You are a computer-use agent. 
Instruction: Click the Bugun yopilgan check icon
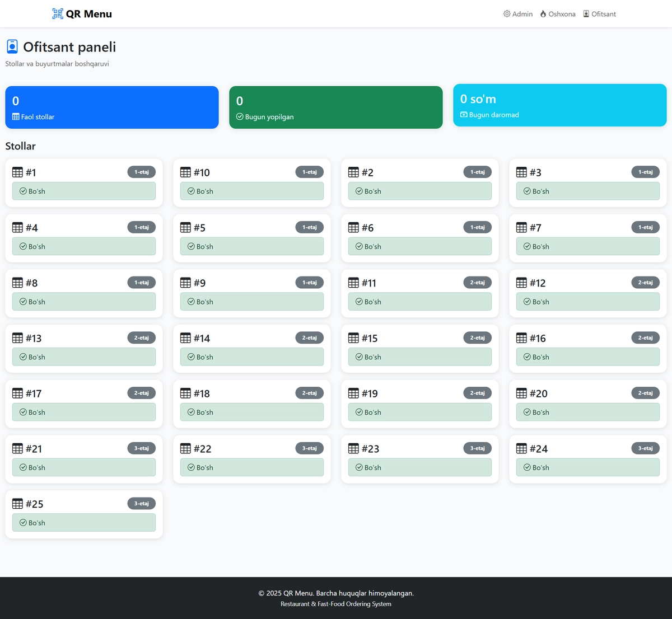pos(240,117)
